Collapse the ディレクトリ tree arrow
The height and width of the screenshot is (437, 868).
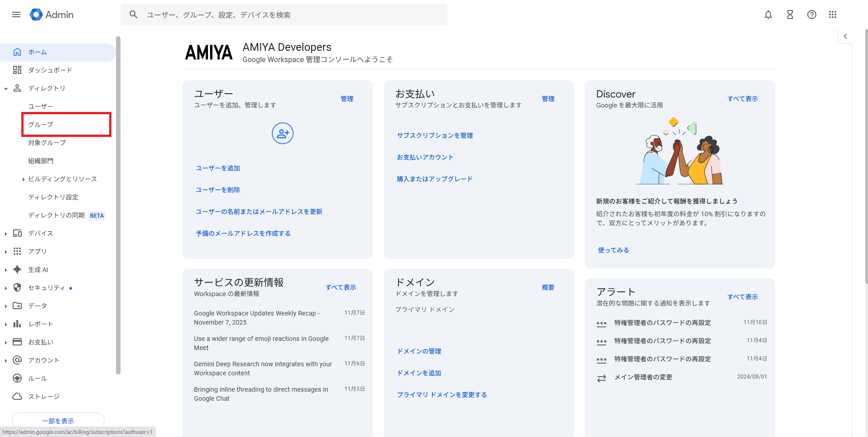[x=6, y=89]
